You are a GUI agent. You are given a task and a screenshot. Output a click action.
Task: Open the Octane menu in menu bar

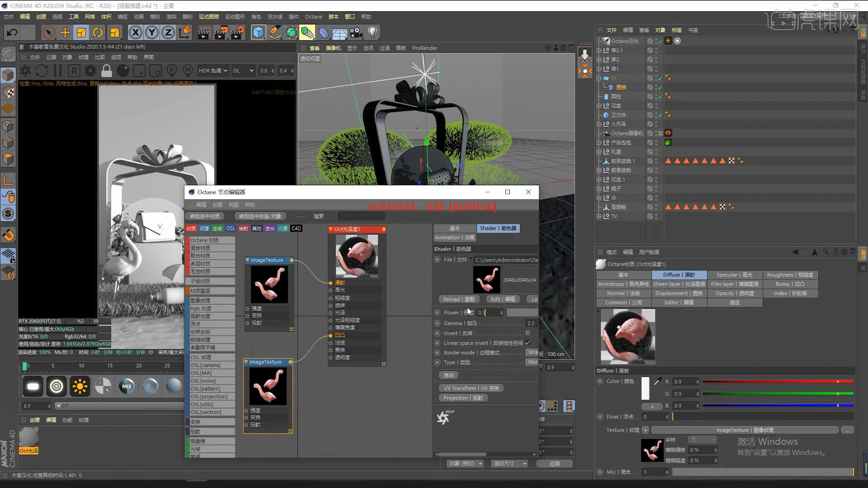pyautogui.click(x=313, y=17)
